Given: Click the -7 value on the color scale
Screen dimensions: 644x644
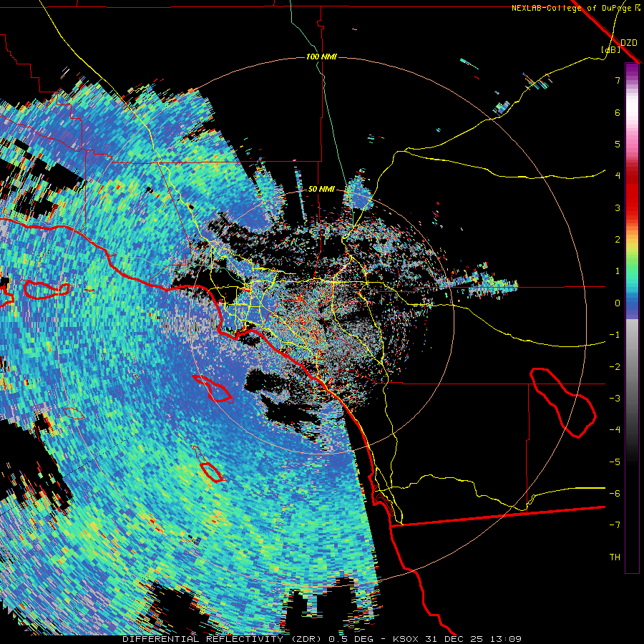Looking at the screenshot, I should coord(615,525).
